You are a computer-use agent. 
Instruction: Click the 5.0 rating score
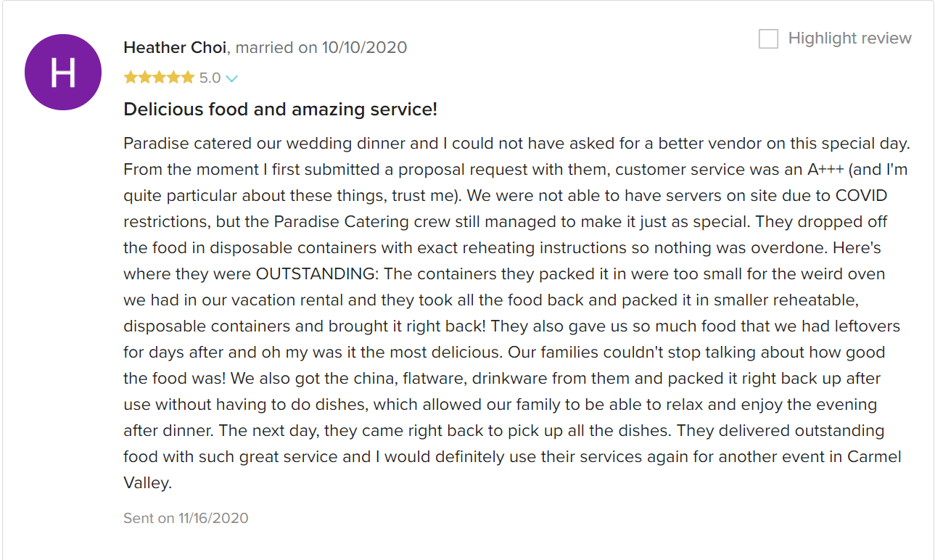(x=210, y=78)
